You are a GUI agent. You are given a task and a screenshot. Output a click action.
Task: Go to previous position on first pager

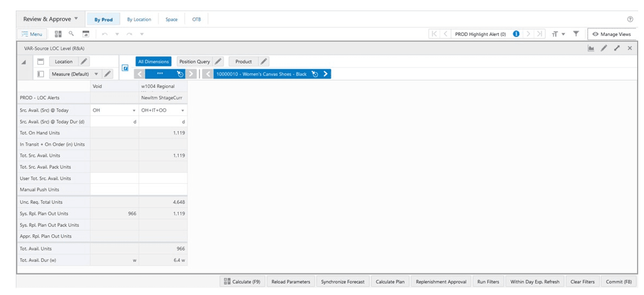click(x=139, y=73)
